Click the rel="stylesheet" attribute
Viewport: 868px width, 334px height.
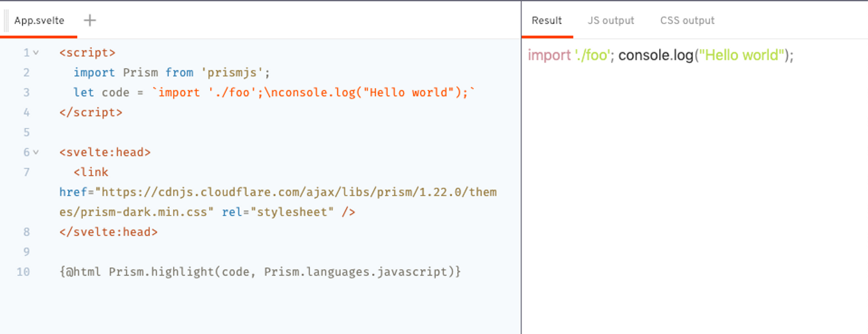pos(278,212)
